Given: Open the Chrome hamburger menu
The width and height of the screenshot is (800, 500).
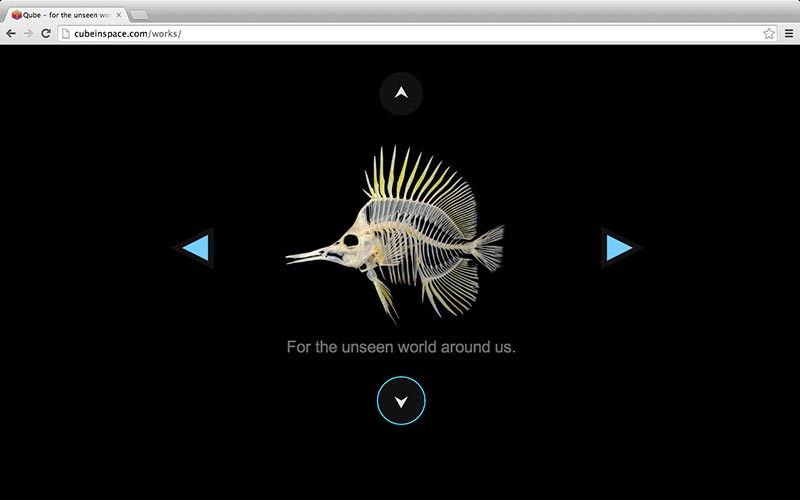Looking at the screenshot, I should (x=788, y=33).
